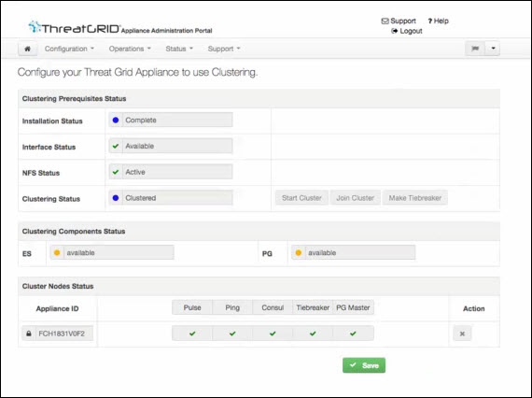Open the Operations menu
This screenshot has height=398, width=532.
point(130,49)
